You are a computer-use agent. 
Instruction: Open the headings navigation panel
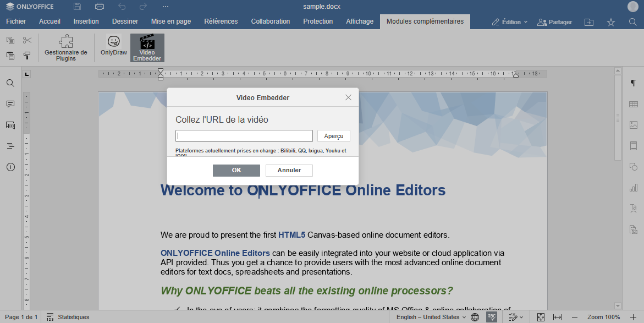coord(10,146)
